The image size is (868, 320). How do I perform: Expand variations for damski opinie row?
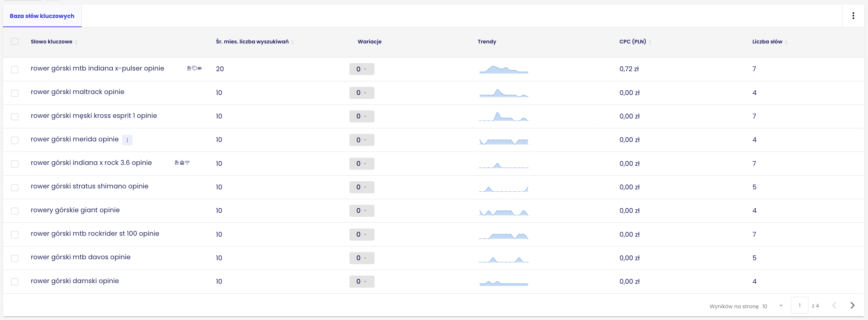pos(362,281)
